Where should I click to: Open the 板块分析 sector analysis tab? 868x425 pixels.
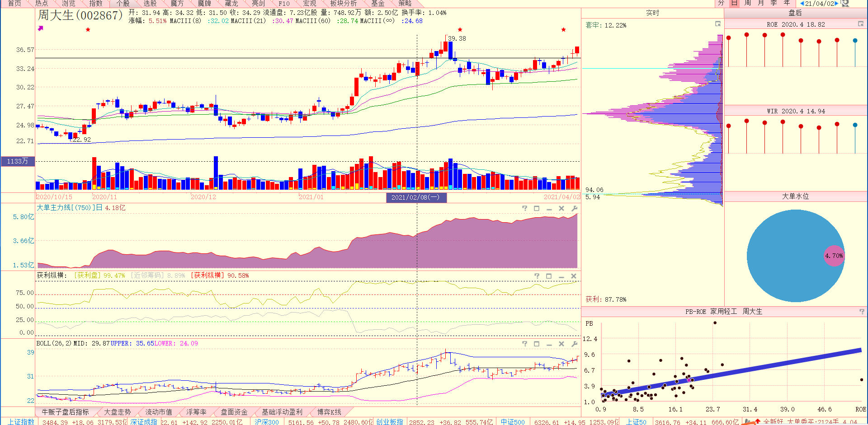pyautogui.click(x=343, y=3)
